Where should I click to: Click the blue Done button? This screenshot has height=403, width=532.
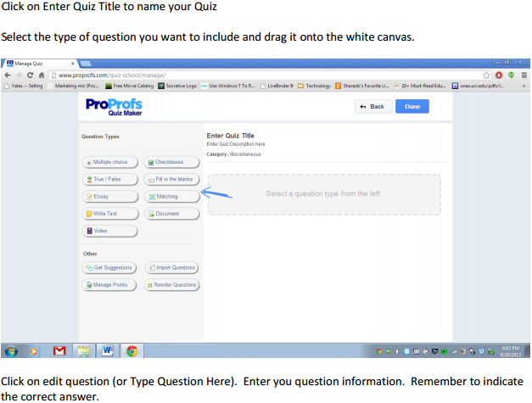pos(412,107)
